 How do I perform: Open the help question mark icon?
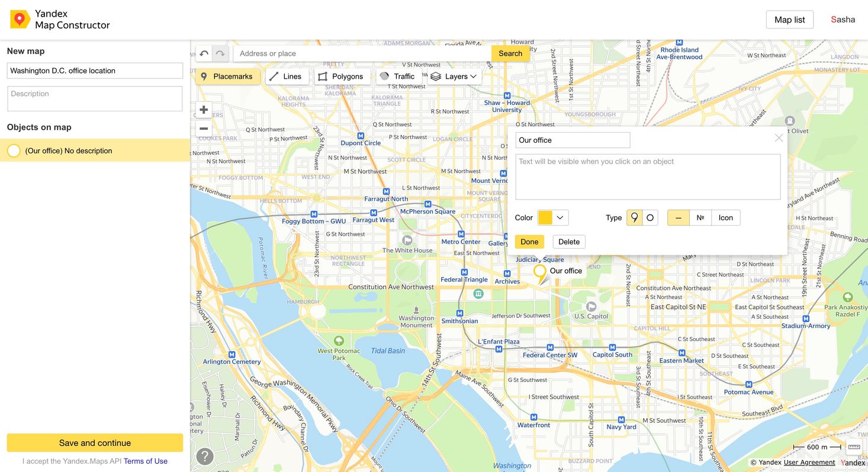[205, 456]
